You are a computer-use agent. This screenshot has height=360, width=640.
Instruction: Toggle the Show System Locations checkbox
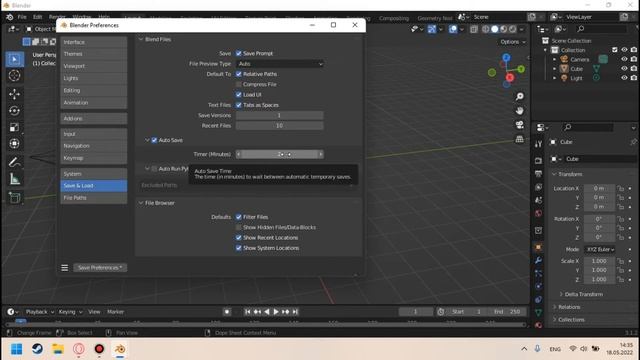point(239,248)
